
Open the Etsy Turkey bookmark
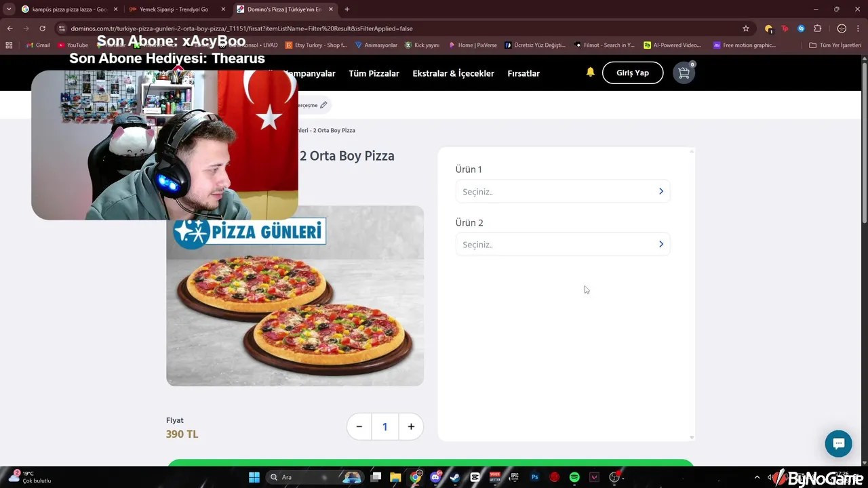click(x=316, y=45)
